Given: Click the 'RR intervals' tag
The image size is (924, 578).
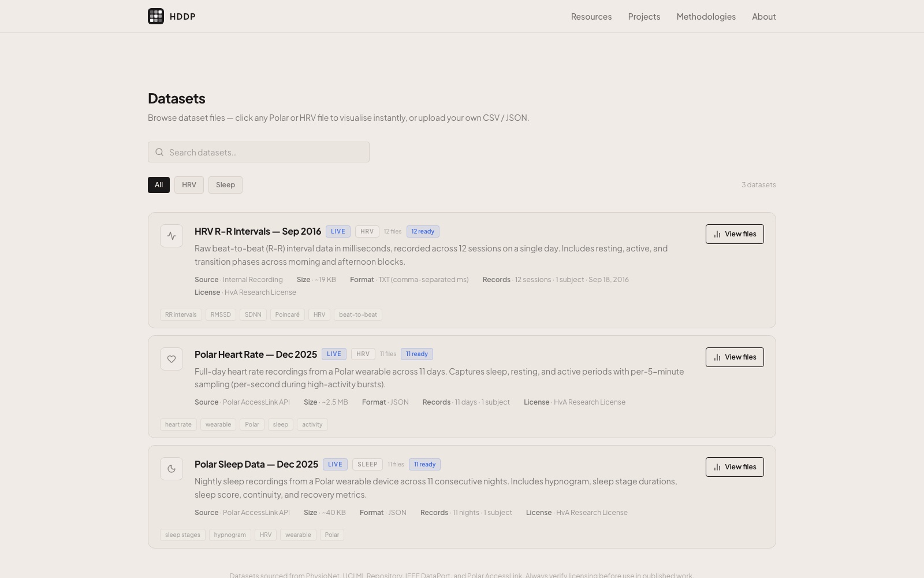Looking at the screenshot, I should [181, 314].
